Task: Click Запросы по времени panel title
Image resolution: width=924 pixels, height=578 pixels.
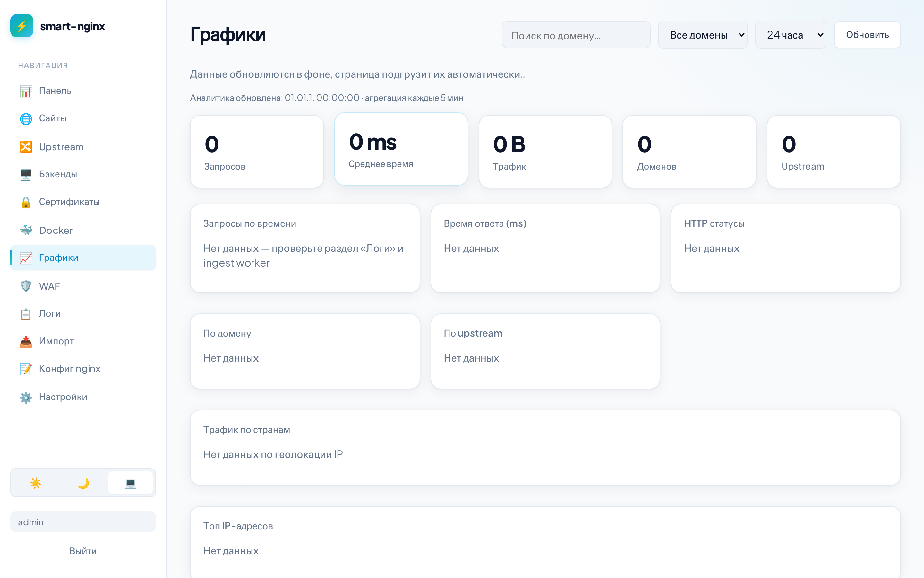Action: (x=250, y=223)
